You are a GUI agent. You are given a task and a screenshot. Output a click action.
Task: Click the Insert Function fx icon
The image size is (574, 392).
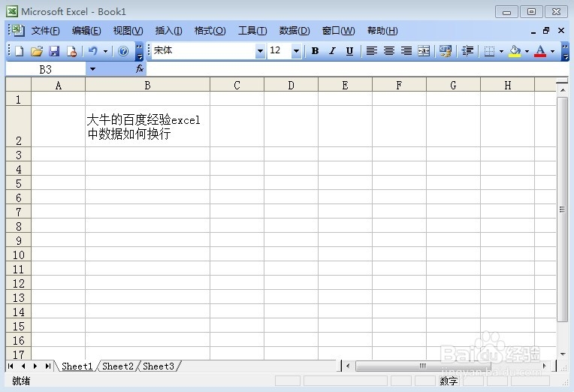coord(140,69)
